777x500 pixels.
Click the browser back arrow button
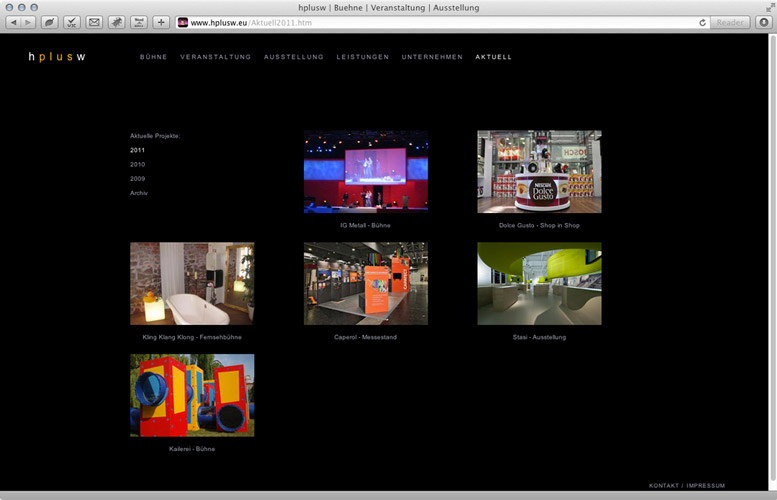pos(14,22)
